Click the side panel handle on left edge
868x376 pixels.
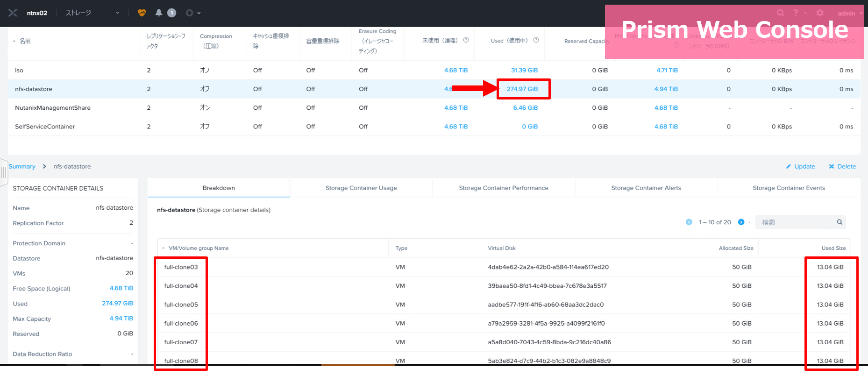[x=4, y=173]
